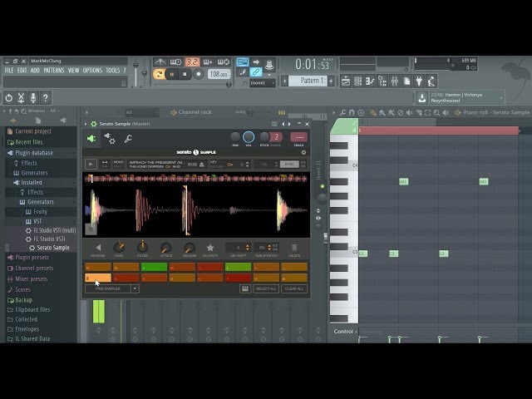Image resolution: width=532 pixels, height=399 pixels.
Task: Toggle the link/multilink controllers icon
Action: pyautogui.click(x=255, y=72)
